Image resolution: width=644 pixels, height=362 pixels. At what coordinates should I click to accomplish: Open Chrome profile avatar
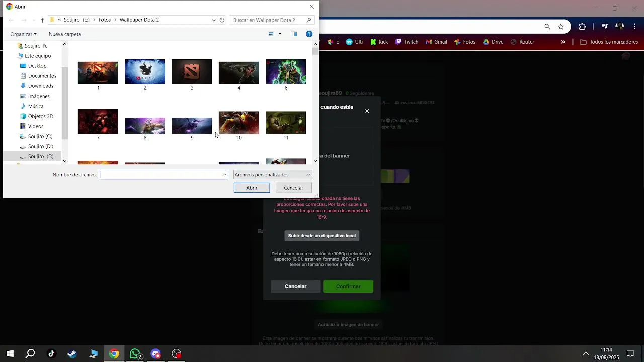620,27
